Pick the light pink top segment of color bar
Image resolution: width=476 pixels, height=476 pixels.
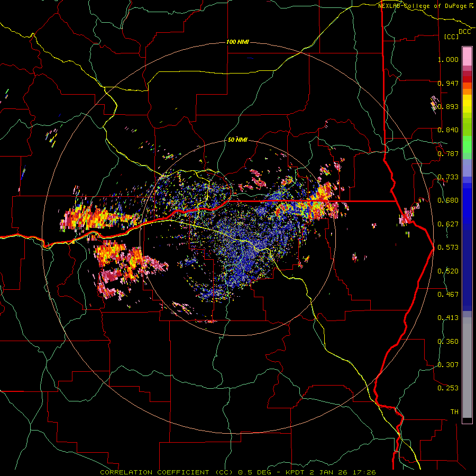pyautogui.click(x=467, y=57)
